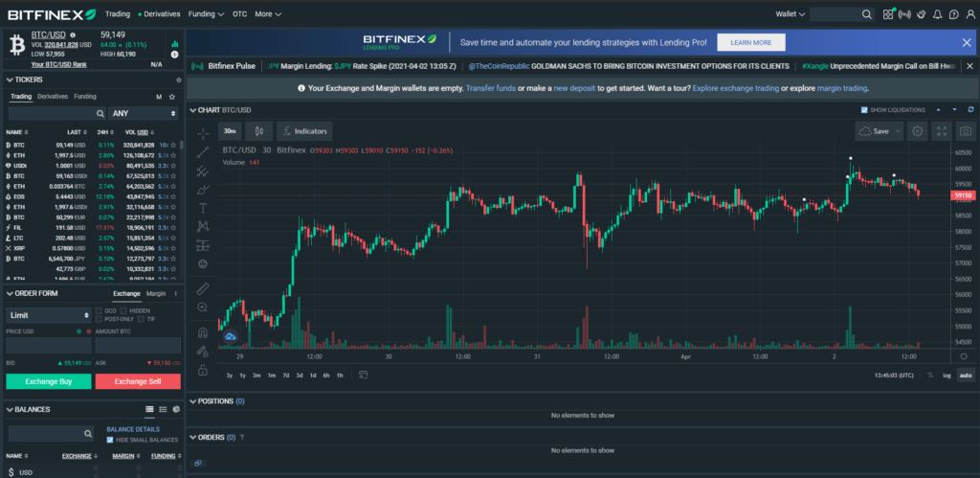
Task: Select the pitchfork drawing tool
Action: click(x=203, y=171)
